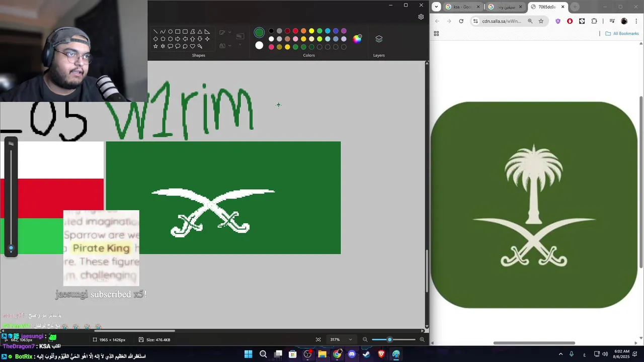
Task: Select the triangle shape
Action: point(200,31)
